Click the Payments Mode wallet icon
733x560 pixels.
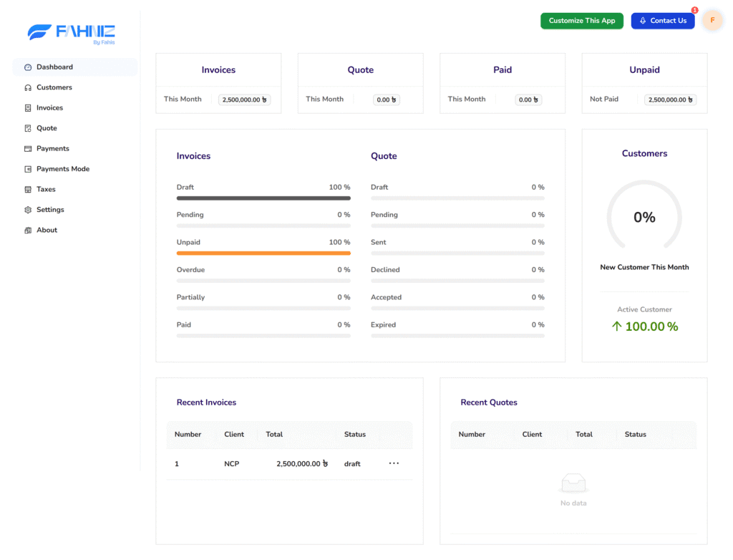pos(28,169)
